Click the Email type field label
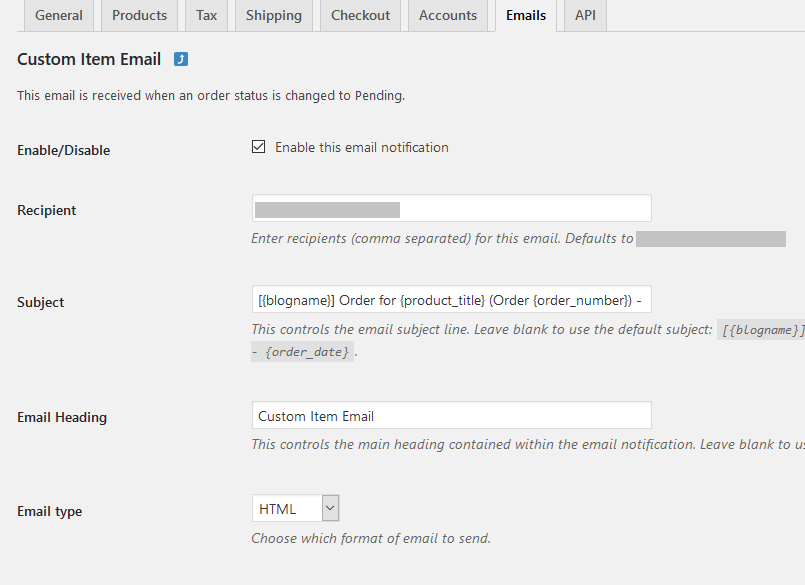Viewport: 805px width, 585px height. [x=50, y=512]
